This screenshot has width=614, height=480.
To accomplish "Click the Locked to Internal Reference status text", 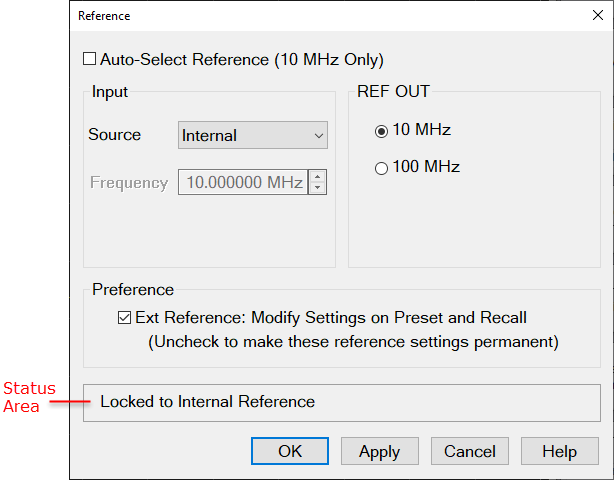I will [x=207, y=402].
